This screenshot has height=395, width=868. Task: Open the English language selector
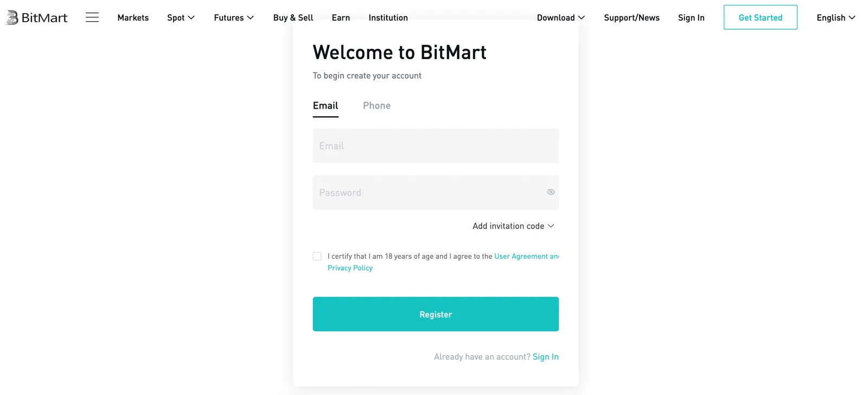click(x=836, y=18)
